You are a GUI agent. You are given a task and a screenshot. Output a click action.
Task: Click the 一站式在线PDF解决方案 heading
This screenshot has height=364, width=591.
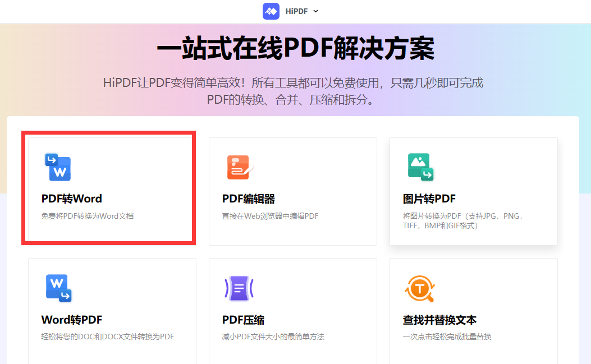295,48
